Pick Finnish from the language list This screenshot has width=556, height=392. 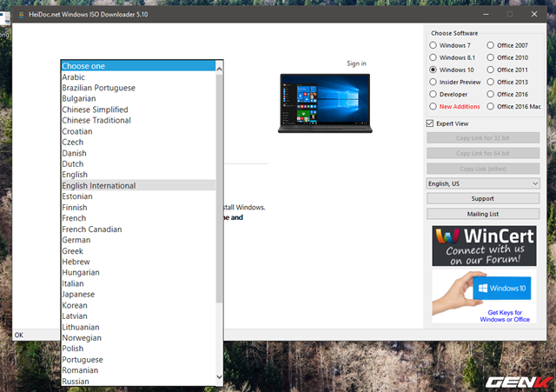coord(138,207)
